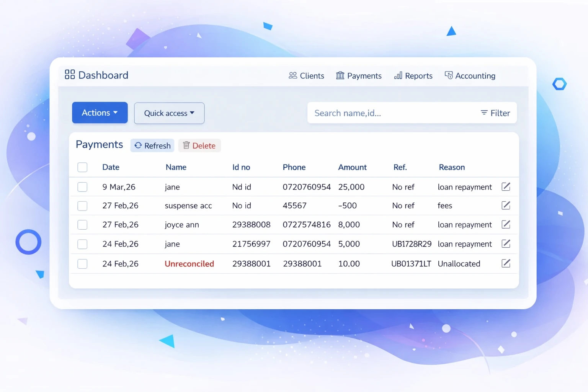Viewport: 588px width, 392px height.
Task: Open the Quick access dropdown
Action: [x=169, y=113]
